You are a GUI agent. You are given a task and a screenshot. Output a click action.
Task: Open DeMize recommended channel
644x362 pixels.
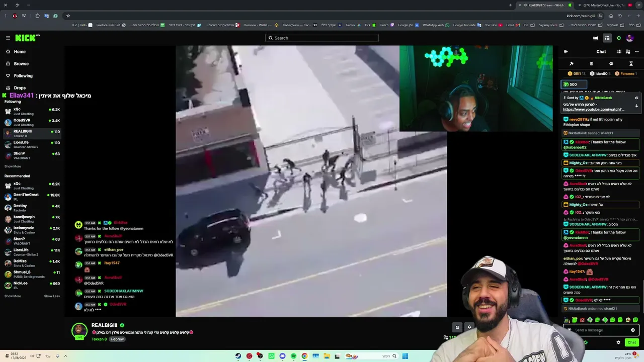[32, 263]
